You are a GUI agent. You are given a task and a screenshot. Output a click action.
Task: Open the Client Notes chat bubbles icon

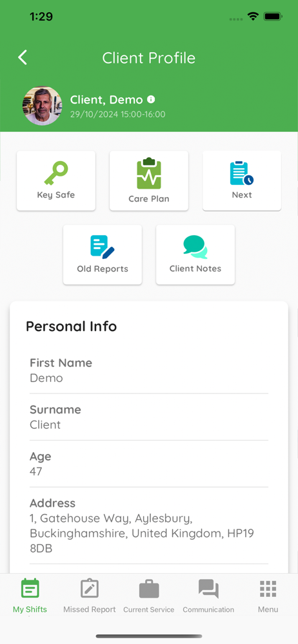pyautogui.click(x=195, y=247)
